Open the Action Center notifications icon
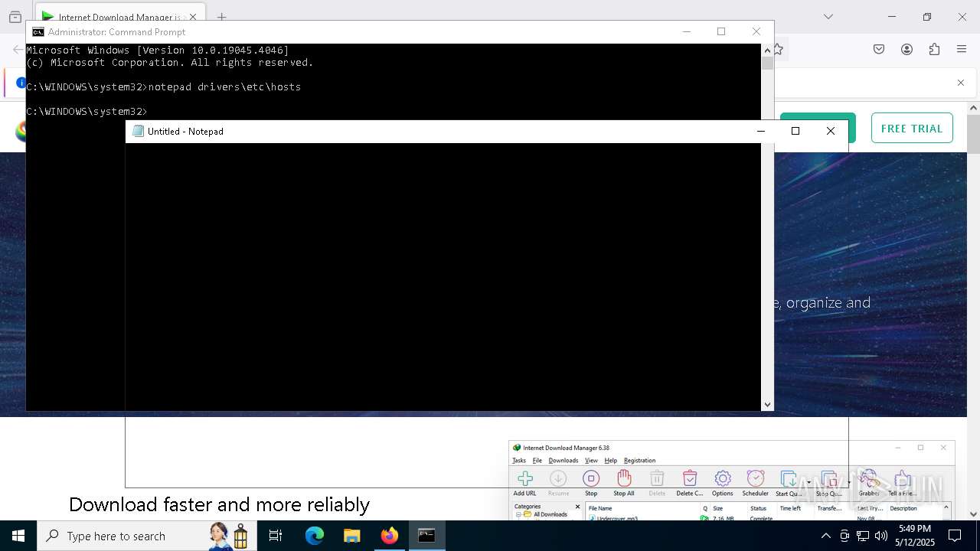The image size is (980, 551). point(955,536)
